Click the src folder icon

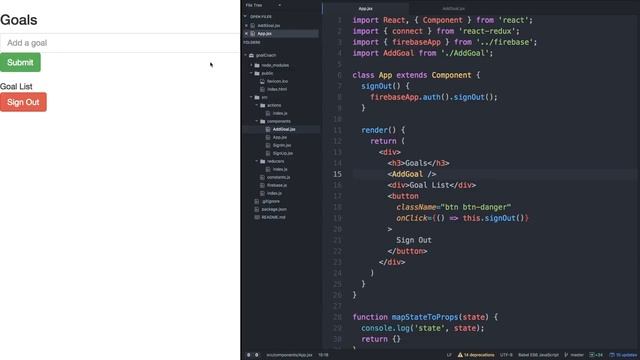coord(257,97)
